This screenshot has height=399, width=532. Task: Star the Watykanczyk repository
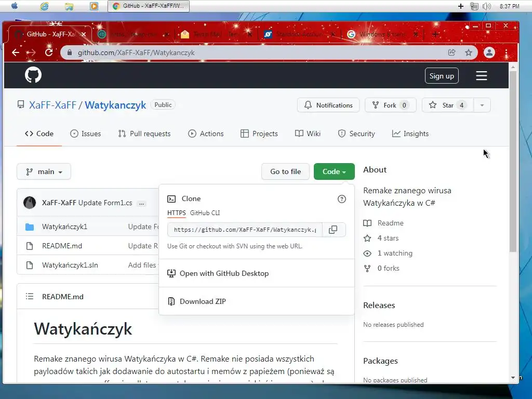click(x=447, y=105)
